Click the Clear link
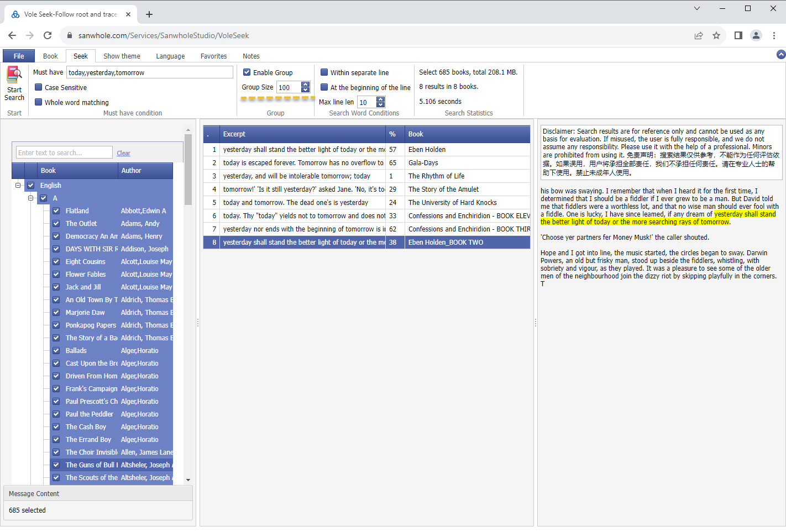The width and height of the screenshot is (786, 532). point(123,153)
